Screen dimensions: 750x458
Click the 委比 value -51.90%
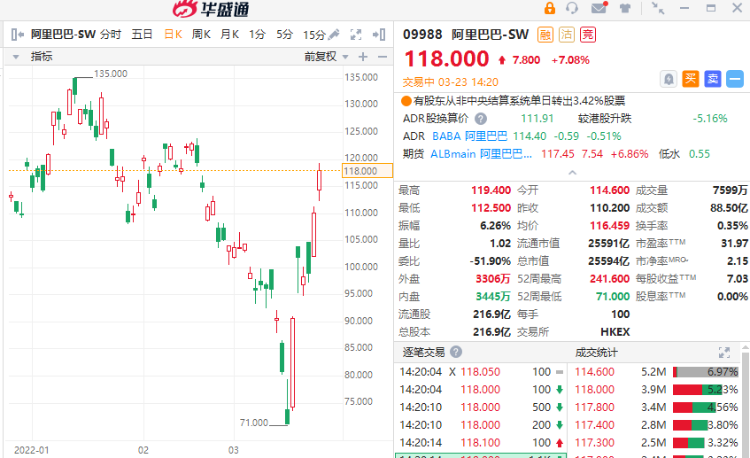point(490,261)
